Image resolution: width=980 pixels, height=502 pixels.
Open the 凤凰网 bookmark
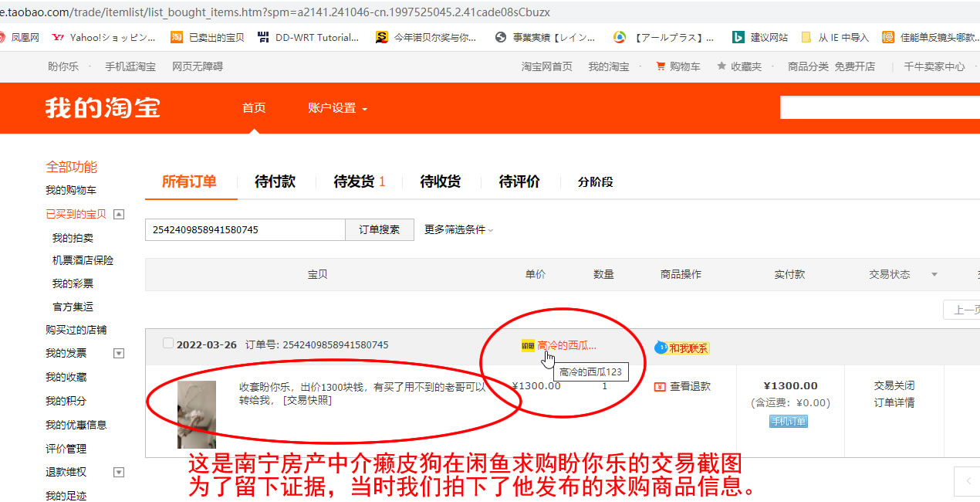click(19, 37)
